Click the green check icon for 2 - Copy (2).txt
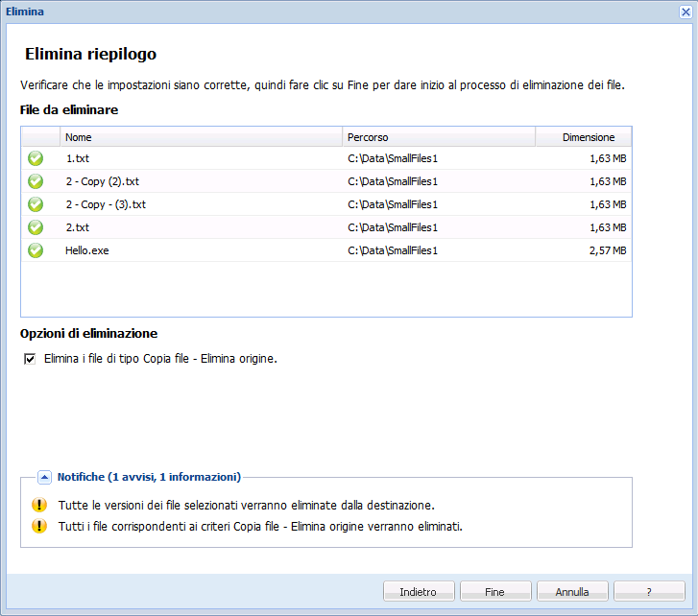The height and width of the screenshot is (616, 698). tap(36, 181)
